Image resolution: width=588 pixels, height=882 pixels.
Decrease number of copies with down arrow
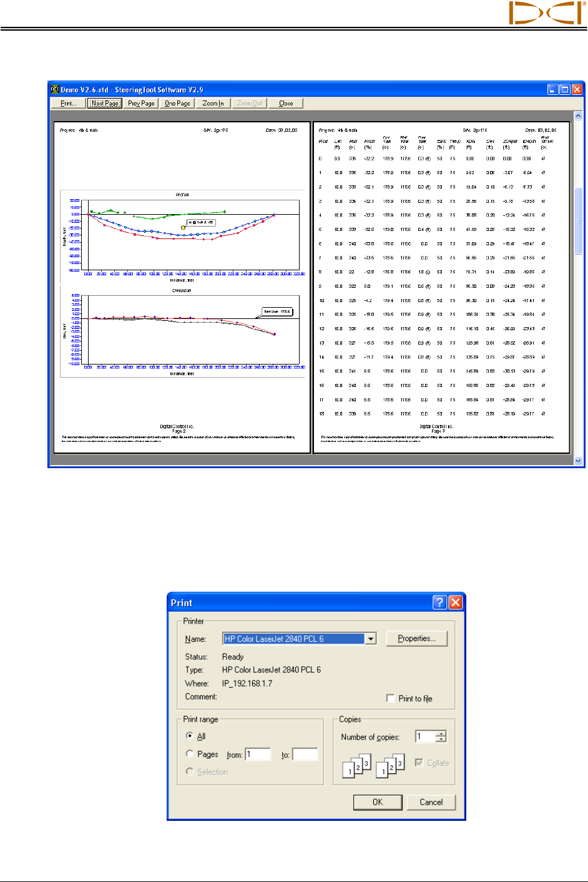point(441,740)
